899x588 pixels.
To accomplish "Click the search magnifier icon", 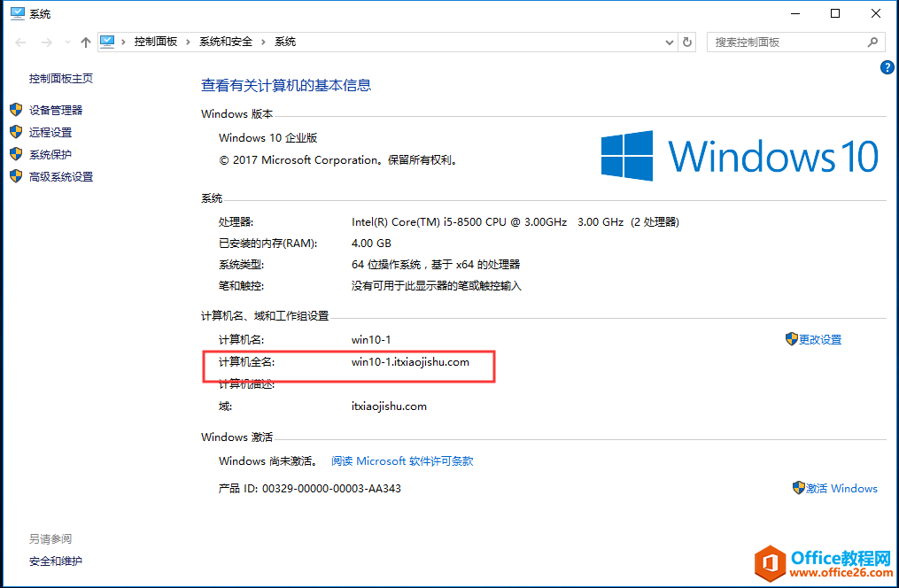I will point(872,43).
